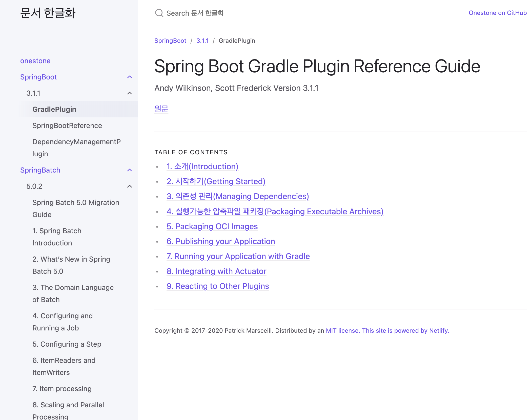Click the search magnifier icon
This screenshot has height=420, width=531.
159,13
